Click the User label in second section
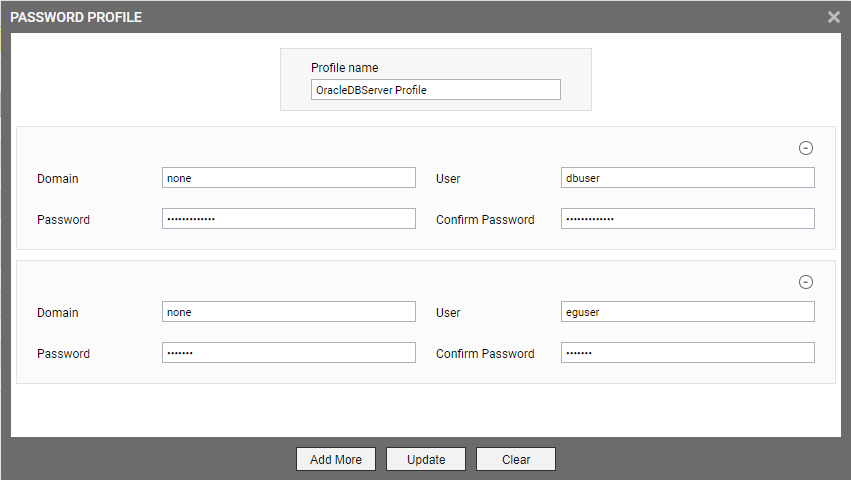Image resolution: width=851 pixels, height=480 pixels. pos(448,313)
